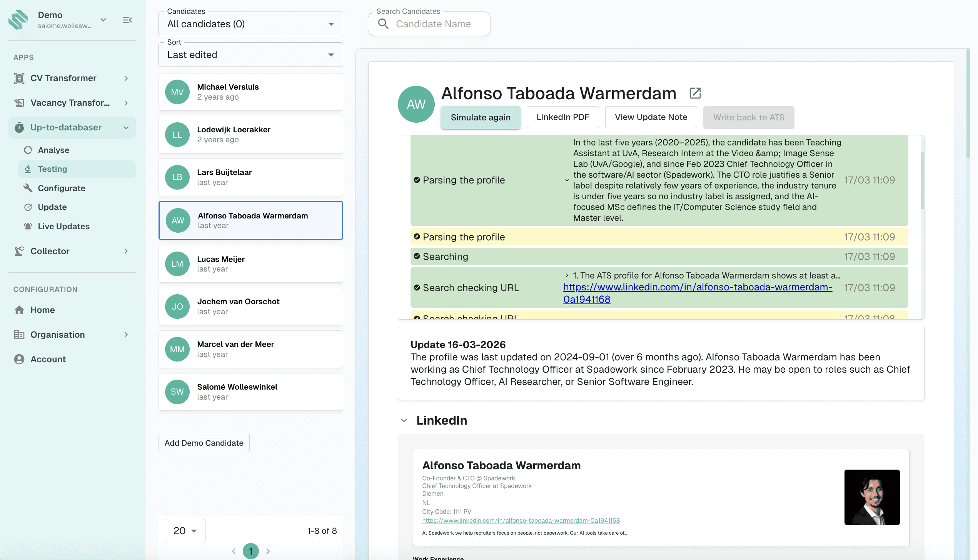The height and width of the screenshot is (560, 978).
Task: Click the open-in-new-window icon beside candidate name
Action: [695, 93]
